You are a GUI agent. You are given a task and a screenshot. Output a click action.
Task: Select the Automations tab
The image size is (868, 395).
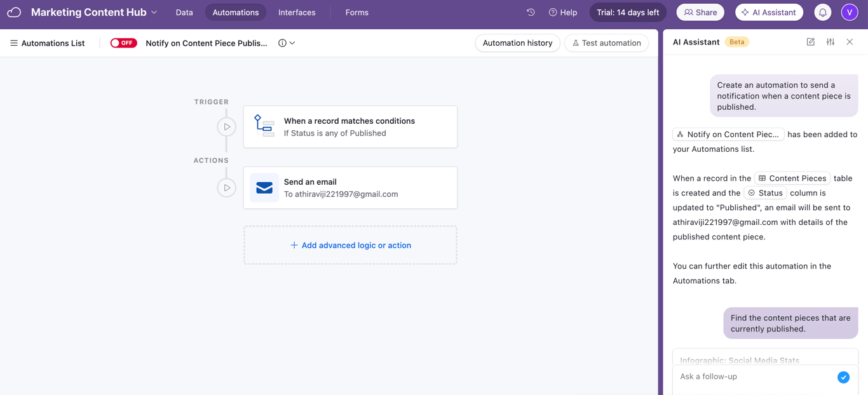(x=236, y=12)
